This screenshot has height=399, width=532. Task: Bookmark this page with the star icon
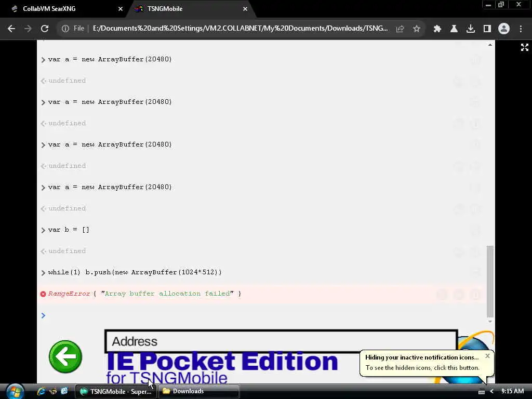(417, 29)
